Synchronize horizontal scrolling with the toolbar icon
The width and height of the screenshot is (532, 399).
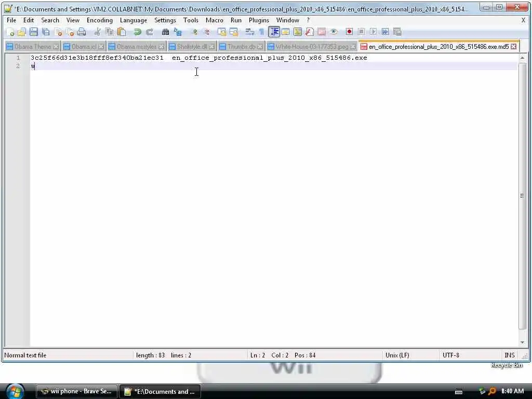coord(234,32)
